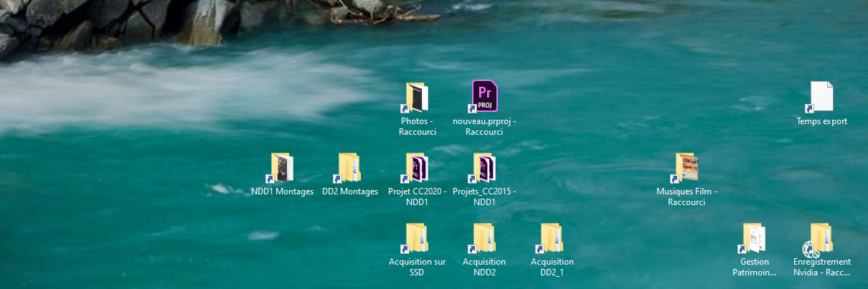Select the Temps export file icon
Screen dimensions: 868x289
point(821,97)
